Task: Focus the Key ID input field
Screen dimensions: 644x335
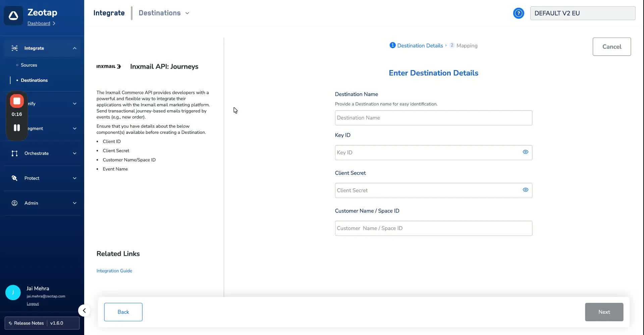Action: (433, 152)
